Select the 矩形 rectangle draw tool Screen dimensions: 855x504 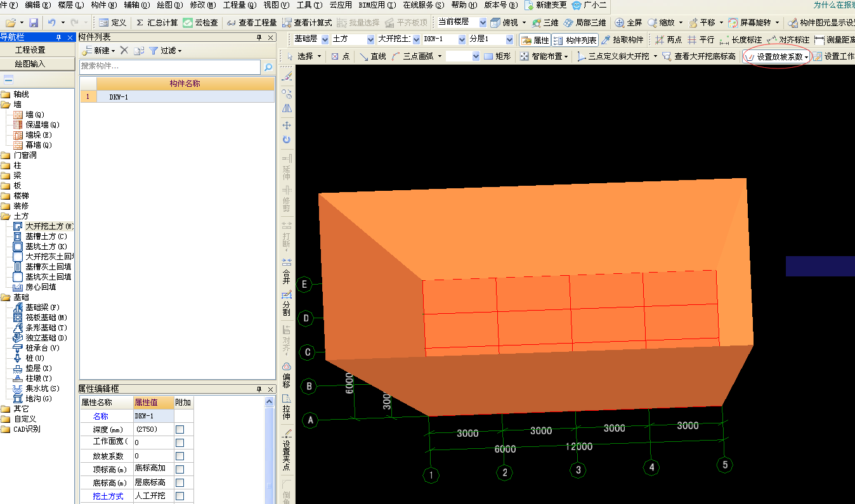pos(497,56)
